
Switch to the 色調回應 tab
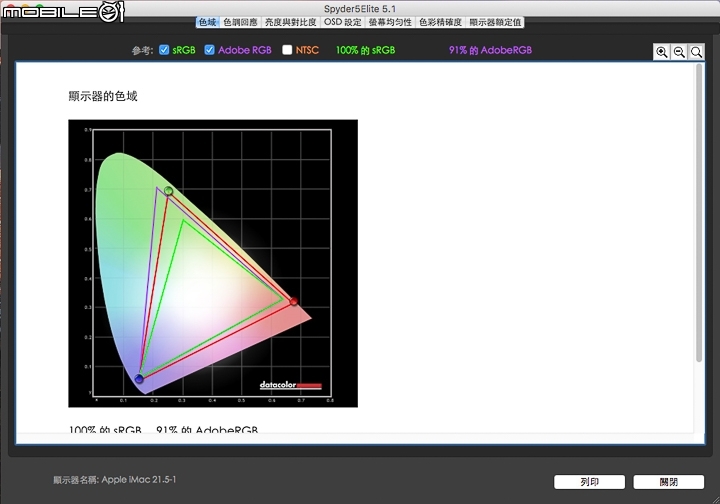tap(240, 22)
